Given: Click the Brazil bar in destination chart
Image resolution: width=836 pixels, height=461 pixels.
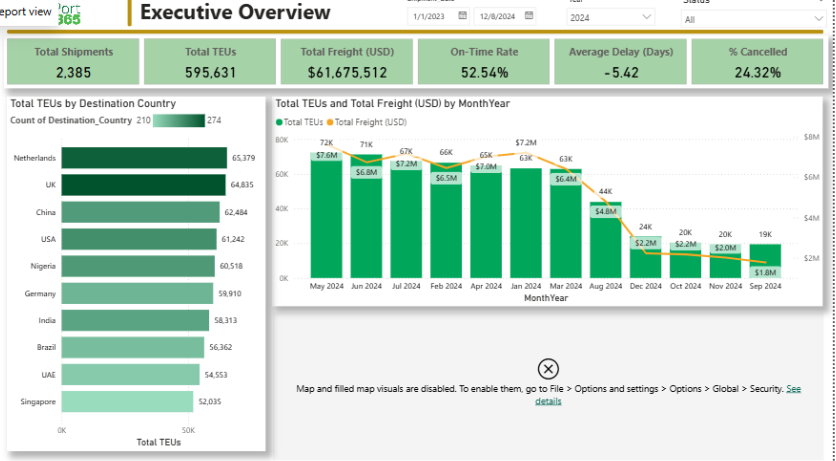Looking at the screenshot, I should [x=133, y=347].
